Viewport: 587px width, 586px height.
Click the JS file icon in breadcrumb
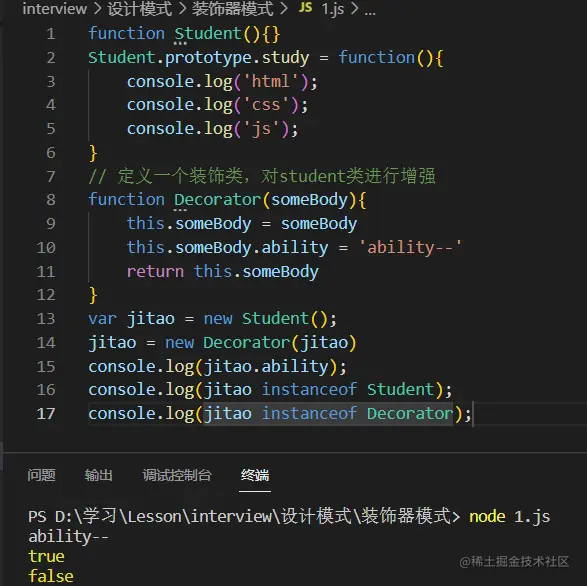coord(305,7)
